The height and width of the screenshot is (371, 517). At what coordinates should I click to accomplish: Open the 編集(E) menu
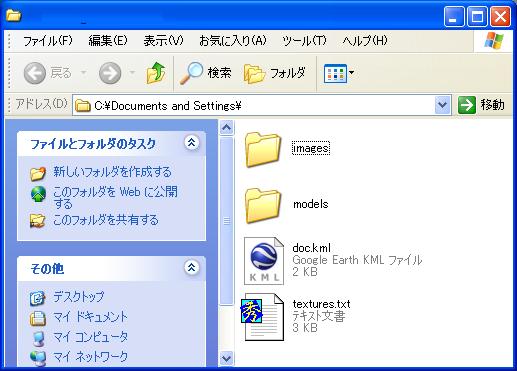tap(108, 41)
